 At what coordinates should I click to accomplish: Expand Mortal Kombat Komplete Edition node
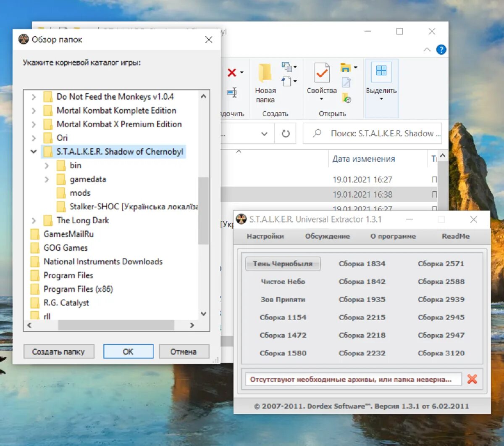click(34, 111)
